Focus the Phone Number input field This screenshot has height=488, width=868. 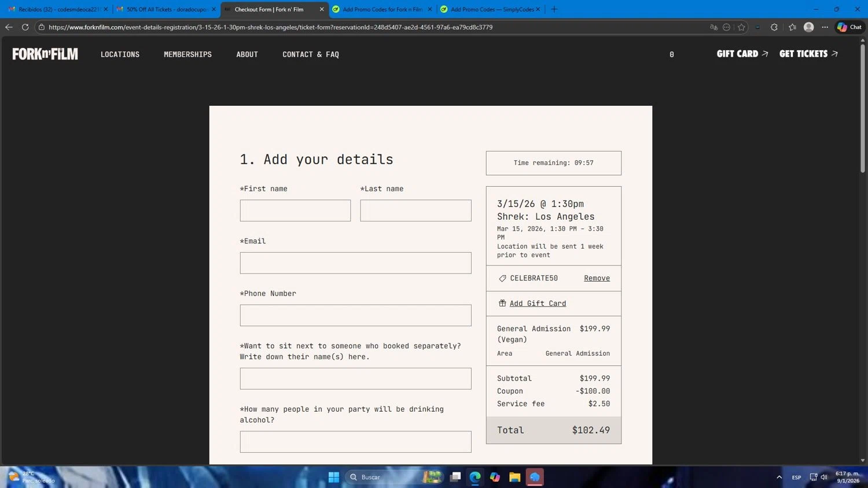355,316
